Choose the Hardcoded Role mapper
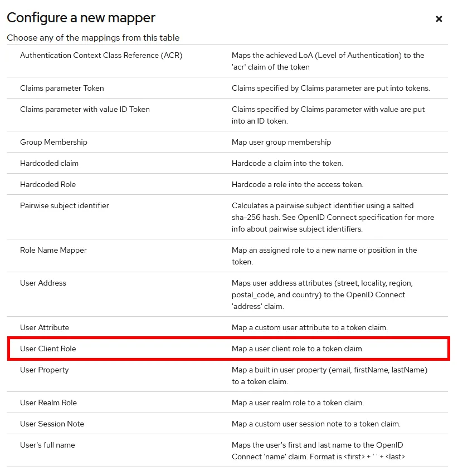This screenshot has width=458, height=476. pos(48,184)
